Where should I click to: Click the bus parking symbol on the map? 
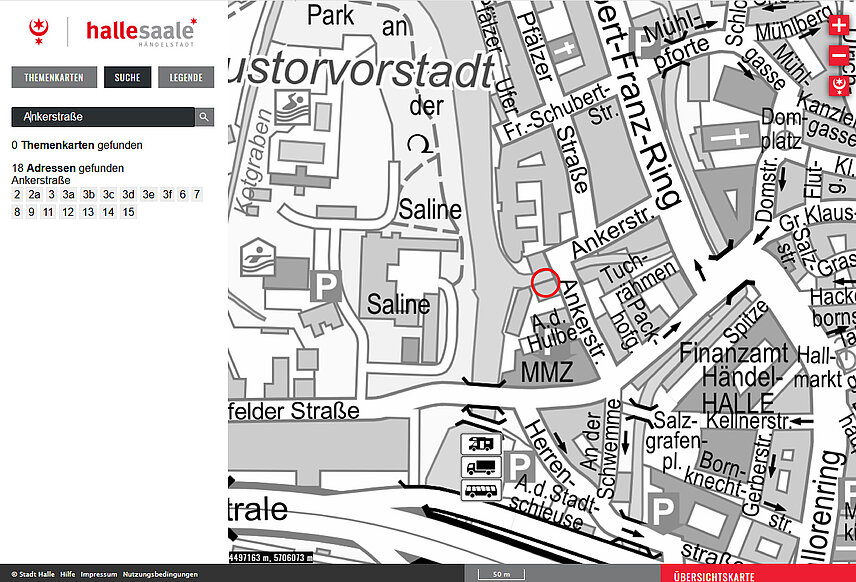pyautogui.click(x=476, y=490)
